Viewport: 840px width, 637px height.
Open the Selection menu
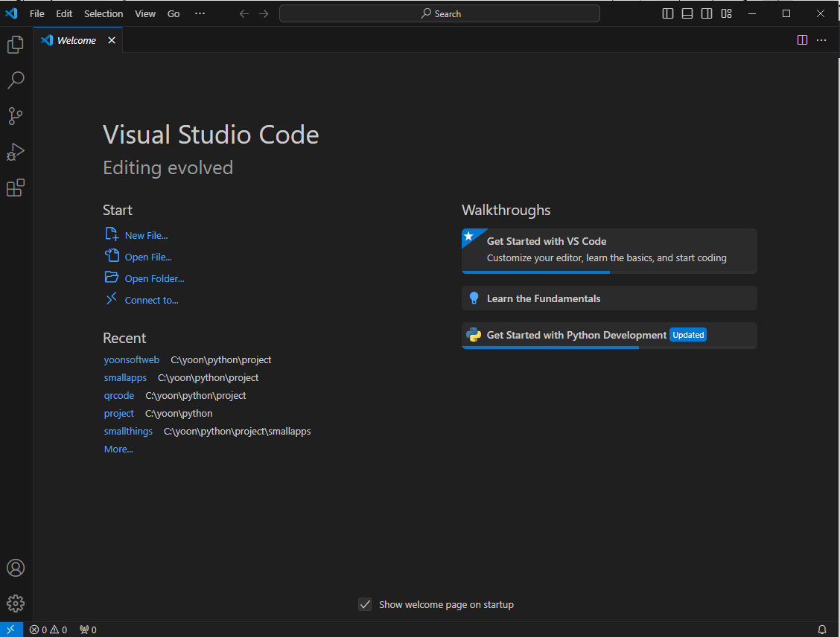(104, 14)
